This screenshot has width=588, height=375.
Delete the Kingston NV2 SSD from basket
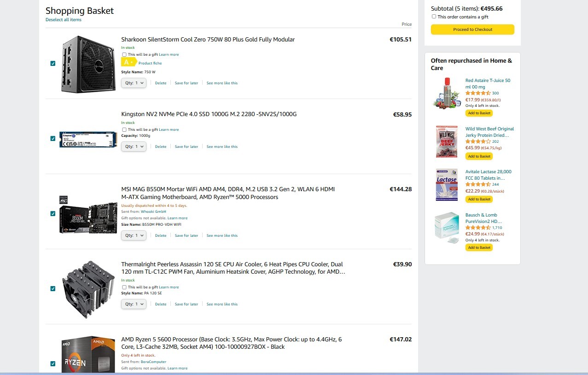pos(161,146)
